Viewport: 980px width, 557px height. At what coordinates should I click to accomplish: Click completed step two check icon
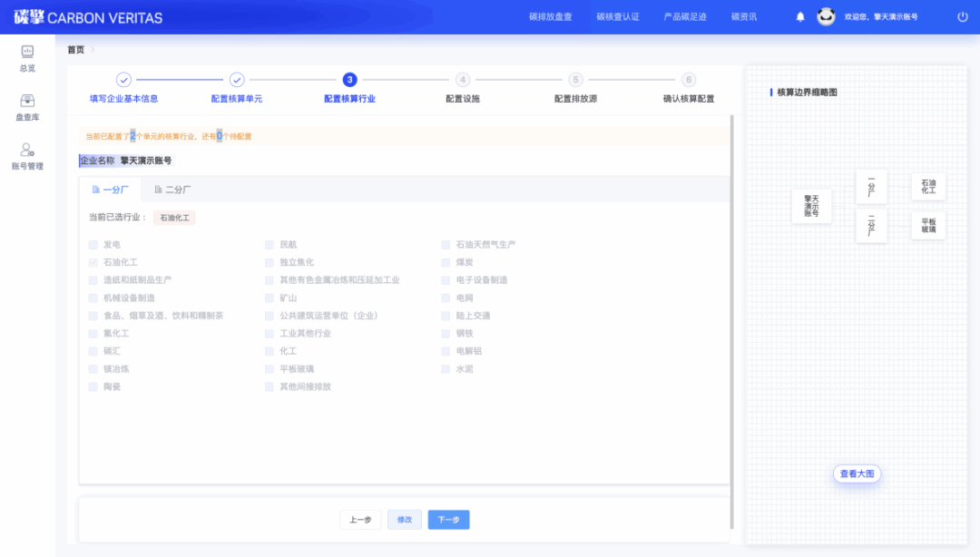point(237,80)
